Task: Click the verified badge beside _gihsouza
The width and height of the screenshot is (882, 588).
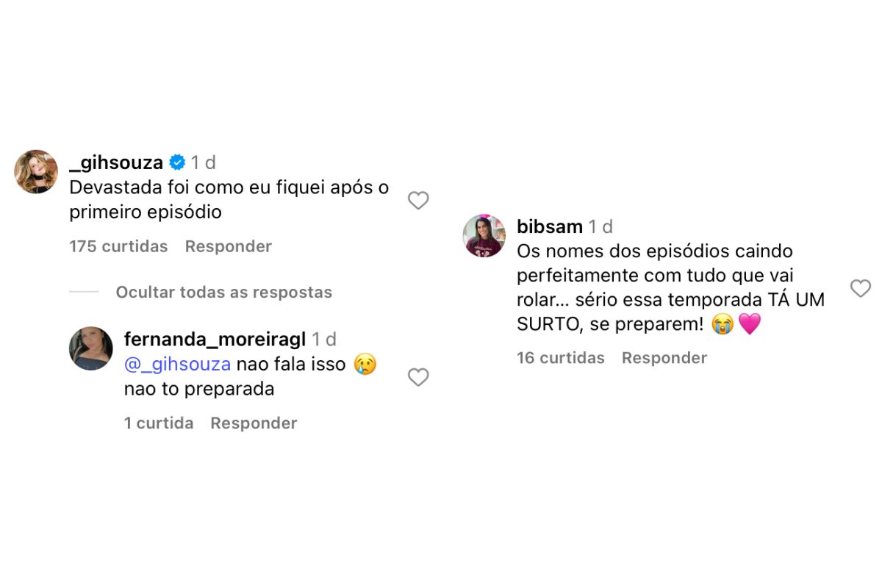Action: pyautogui.click(x=177, y=162)
